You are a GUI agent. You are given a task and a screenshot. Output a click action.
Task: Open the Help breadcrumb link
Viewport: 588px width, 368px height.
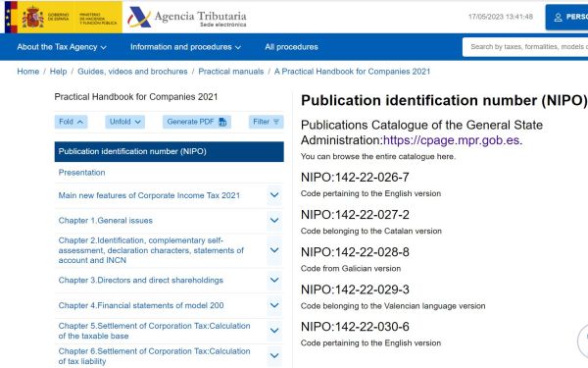pyautogui.click(x=58, y=72)
